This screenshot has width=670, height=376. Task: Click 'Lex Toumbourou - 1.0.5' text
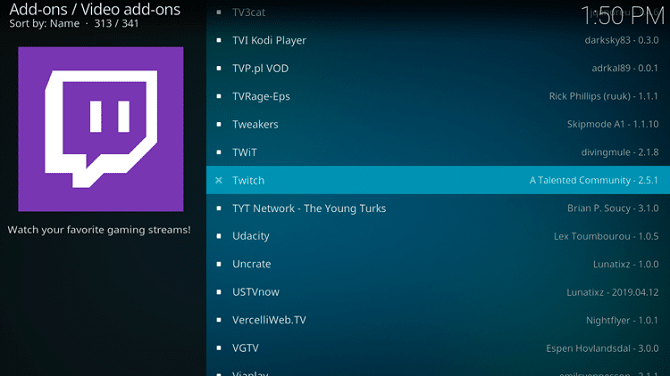(x=606, y=236)
